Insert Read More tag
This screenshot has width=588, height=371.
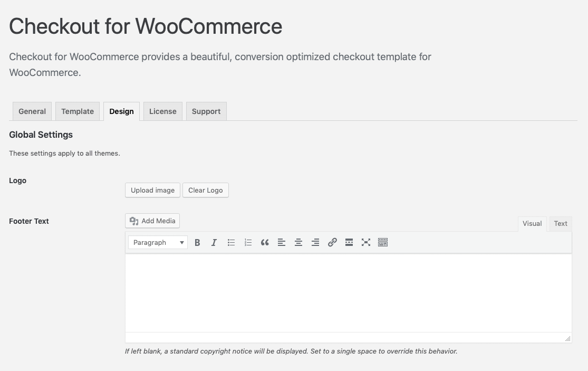[x=349, y=243]
